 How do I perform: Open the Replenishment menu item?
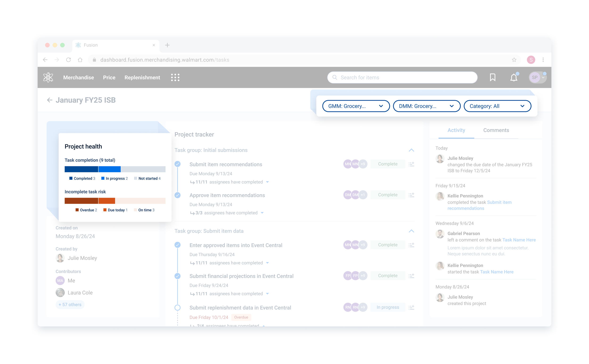(142, 77)
